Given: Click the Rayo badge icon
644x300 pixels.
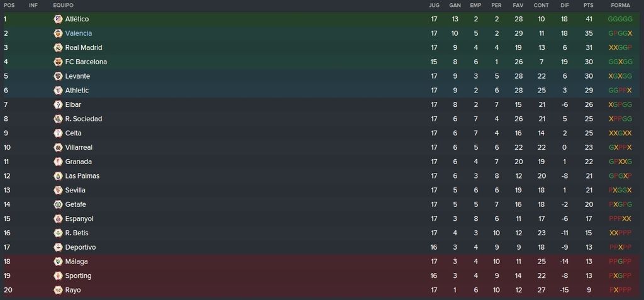Looking at the screenshot, I should click(58, 290).
